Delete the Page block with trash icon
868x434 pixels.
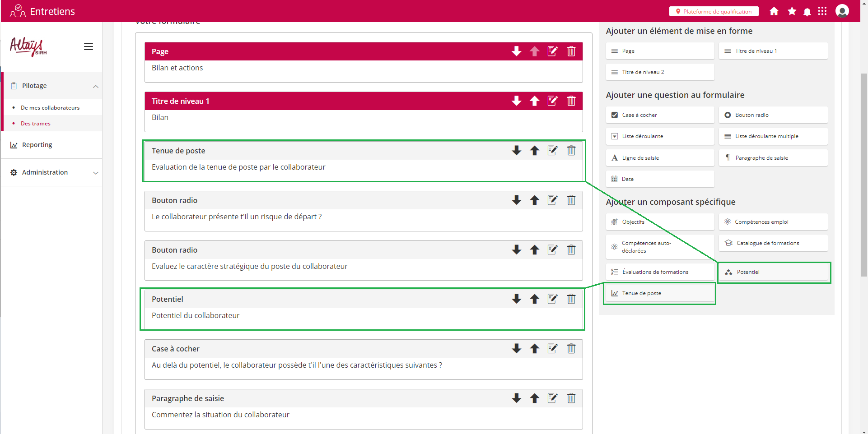571,51
